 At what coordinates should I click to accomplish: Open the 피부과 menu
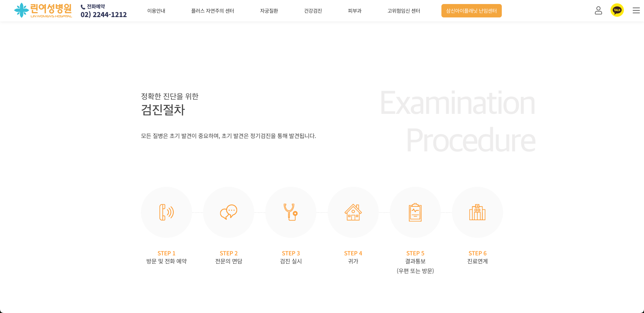pyautogui.click(x=355, y=11)
